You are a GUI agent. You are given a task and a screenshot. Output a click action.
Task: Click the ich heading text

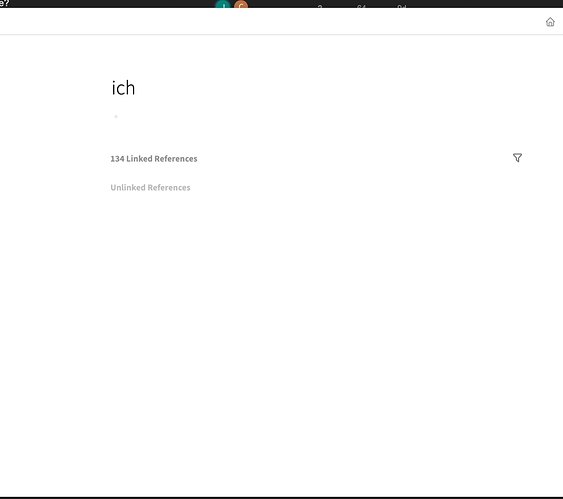123,88
